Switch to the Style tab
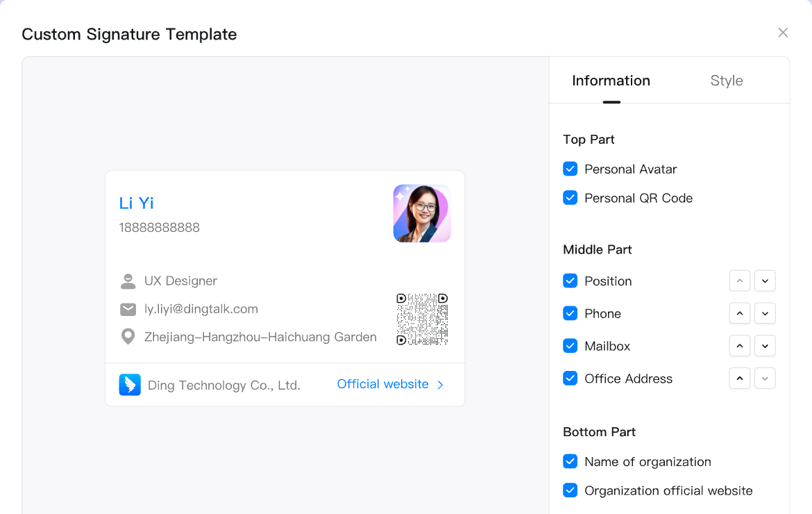Screen dimensions: 812x514 click(x=727, y=81)
